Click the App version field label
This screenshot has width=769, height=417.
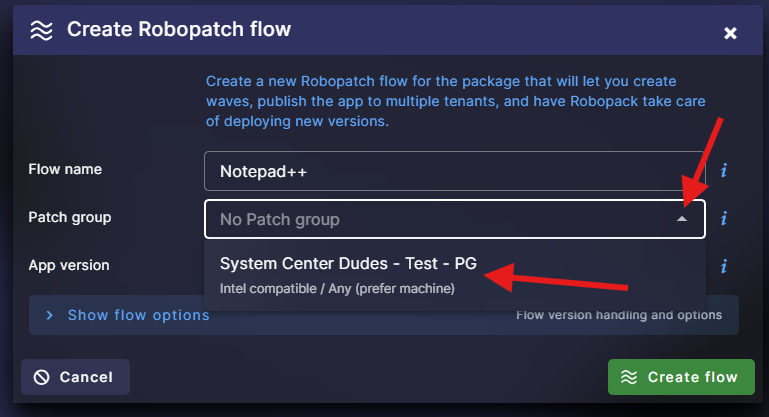click(68, 265)
